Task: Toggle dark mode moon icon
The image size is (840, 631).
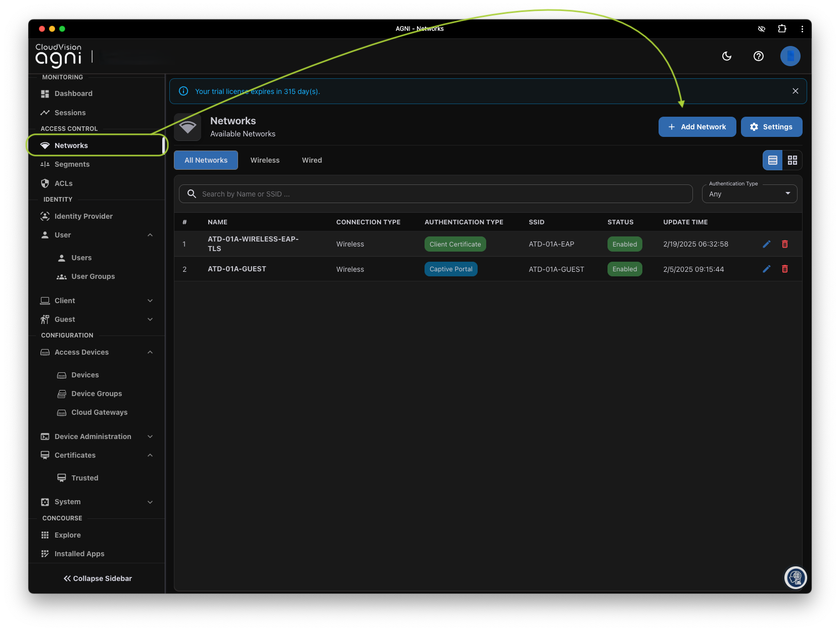Action: tap(726, 56)
